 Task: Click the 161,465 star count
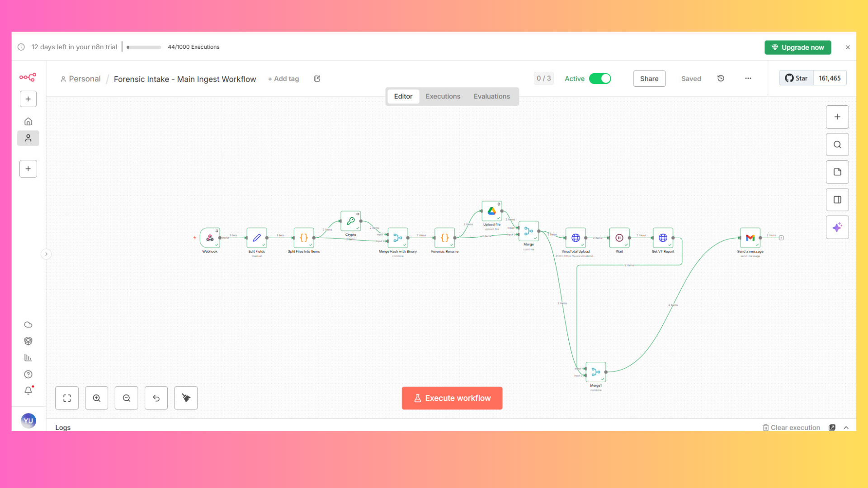(830, 78)
